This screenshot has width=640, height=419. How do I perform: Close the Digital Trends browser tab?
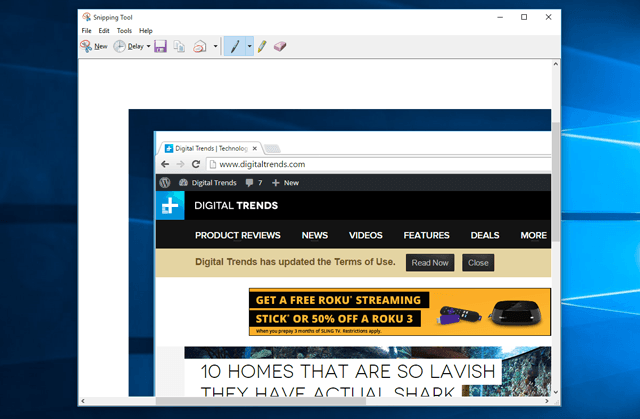(255, 149)
